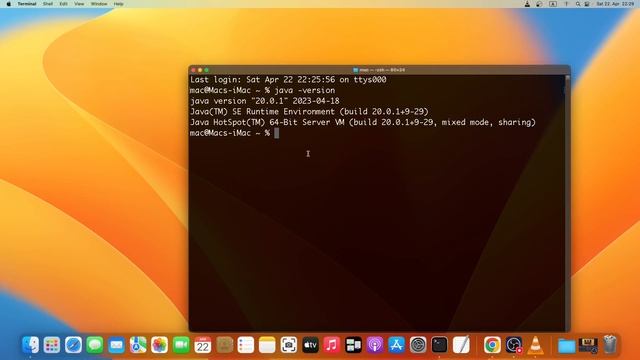Open the Window menu
The height and width of the screenshot is (360, 640).
tap(99, 4)
